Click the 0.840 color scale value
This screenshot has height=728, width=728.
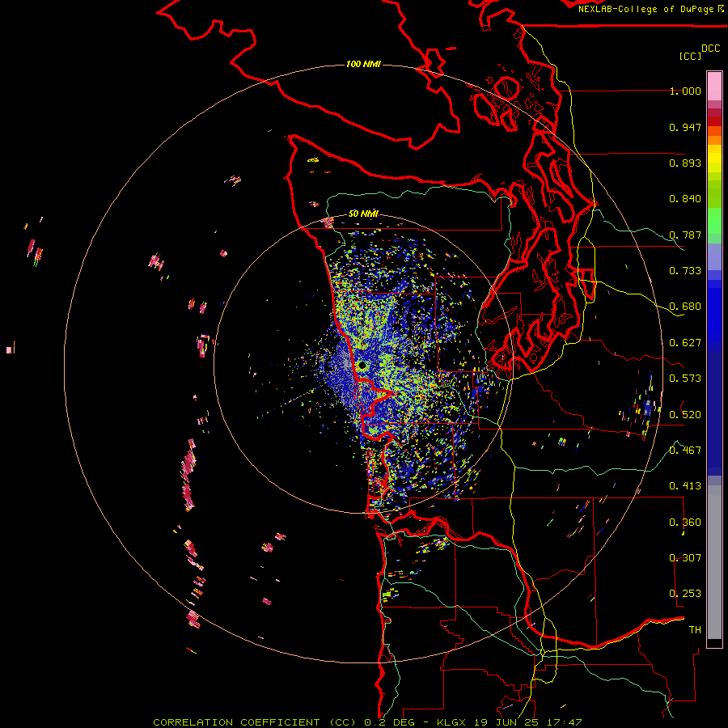pyautogui.click(x=685, y=199)
